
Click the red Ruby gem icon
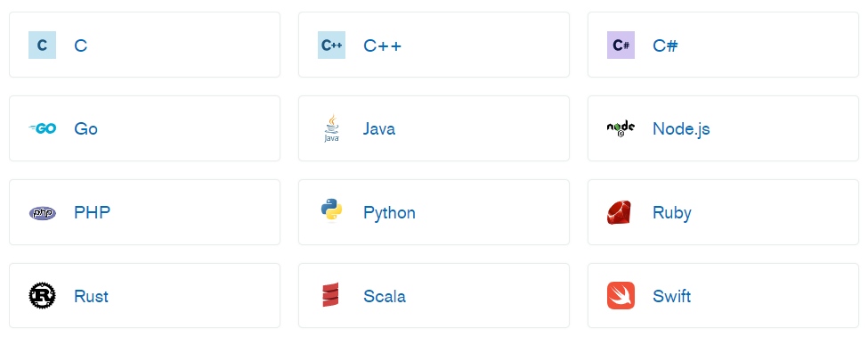619,212
